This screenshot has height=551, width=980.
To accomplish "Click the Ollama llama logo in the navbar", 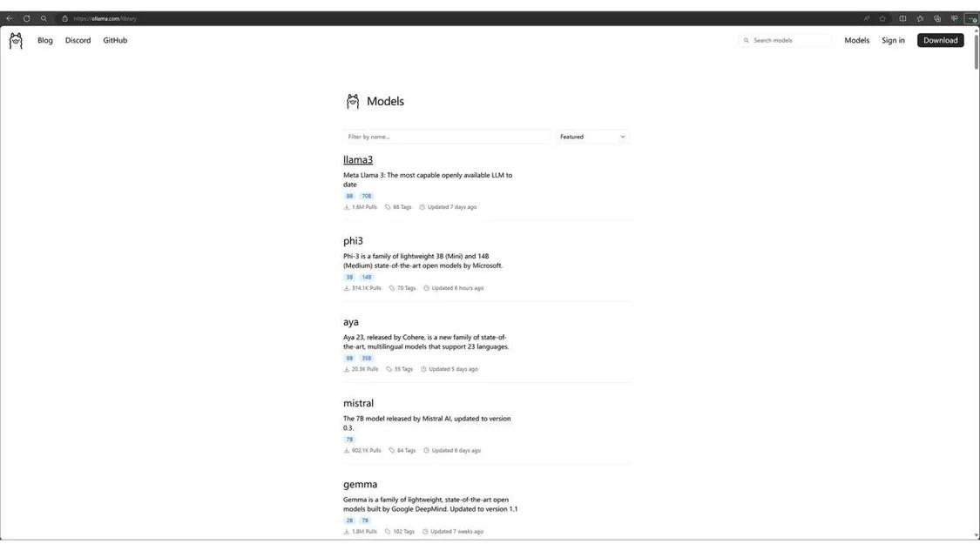I will pyautogui.click(x=16, y=41).
